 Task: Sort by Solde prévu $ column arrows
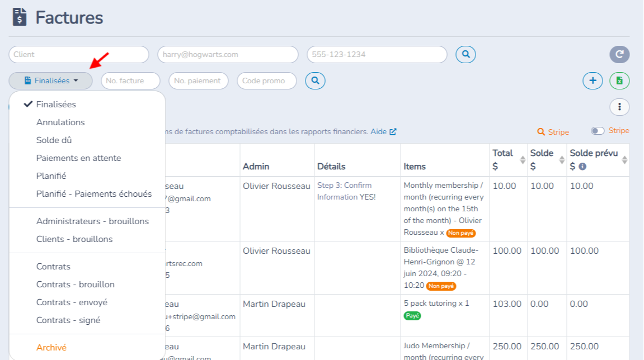point(624,160)
